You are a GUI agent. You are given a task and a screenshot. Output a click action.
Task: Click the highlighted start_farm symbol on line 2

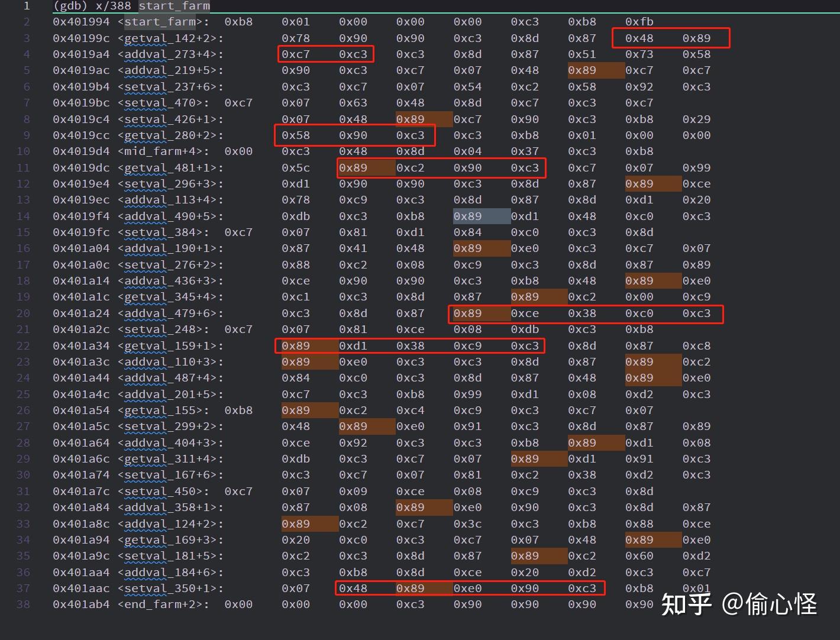tap(160, 22)
